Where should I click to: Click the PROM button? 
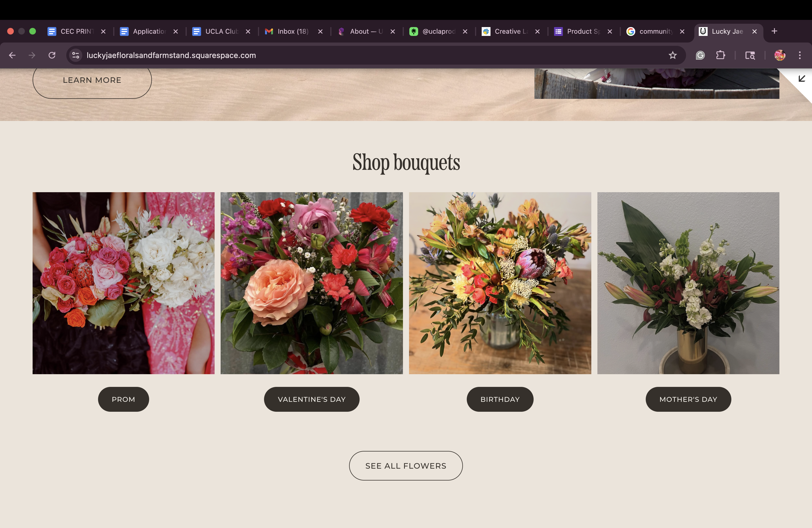(123, 399)
